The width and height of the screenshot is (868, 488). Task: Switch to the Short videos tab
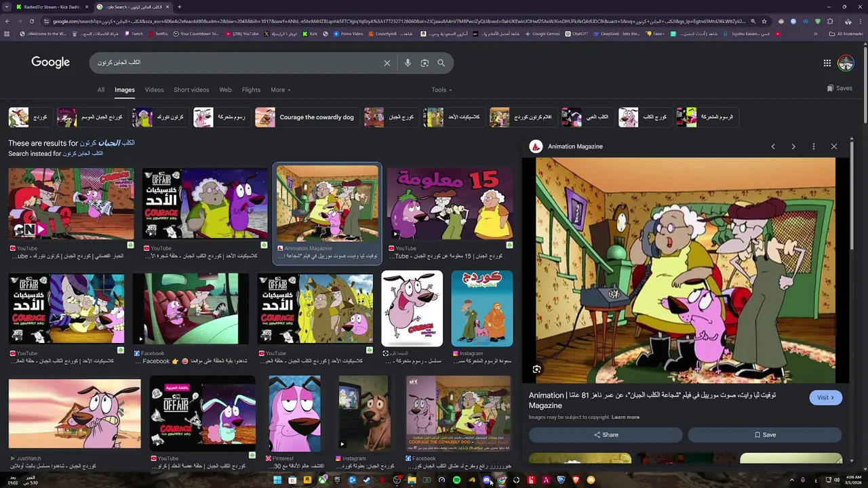pyautogui.click(x=191, y=89)
